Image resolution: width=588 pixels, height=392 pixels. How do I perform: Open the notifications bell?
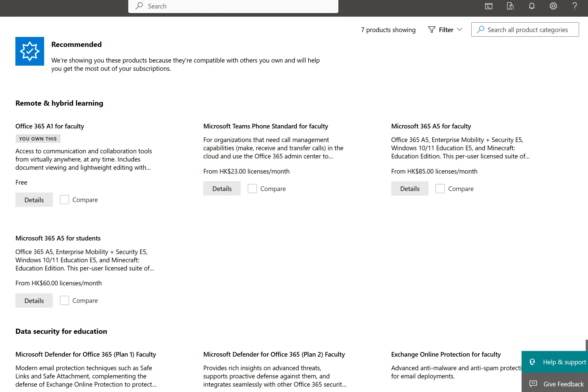click(532, 6)
